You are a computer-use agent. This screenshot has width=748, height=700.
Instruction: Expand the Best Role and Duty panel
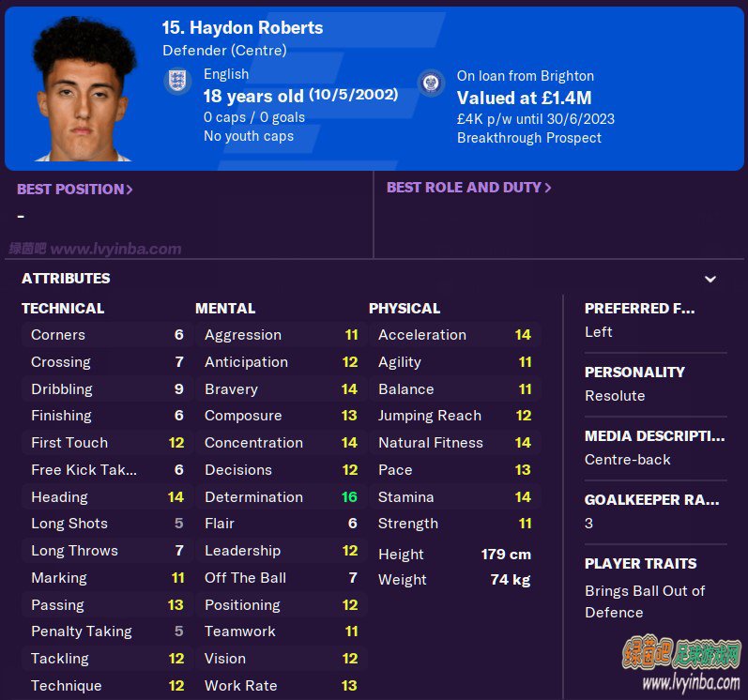469,188
